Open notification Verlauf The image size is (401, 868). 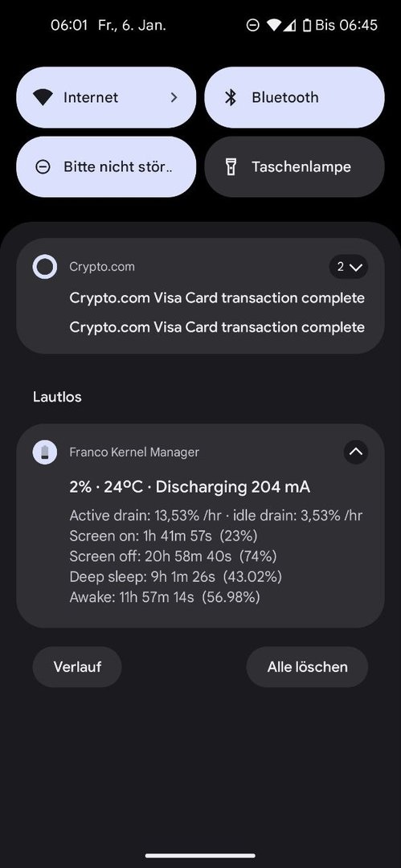pyautogui.click(x=77, y=667)
